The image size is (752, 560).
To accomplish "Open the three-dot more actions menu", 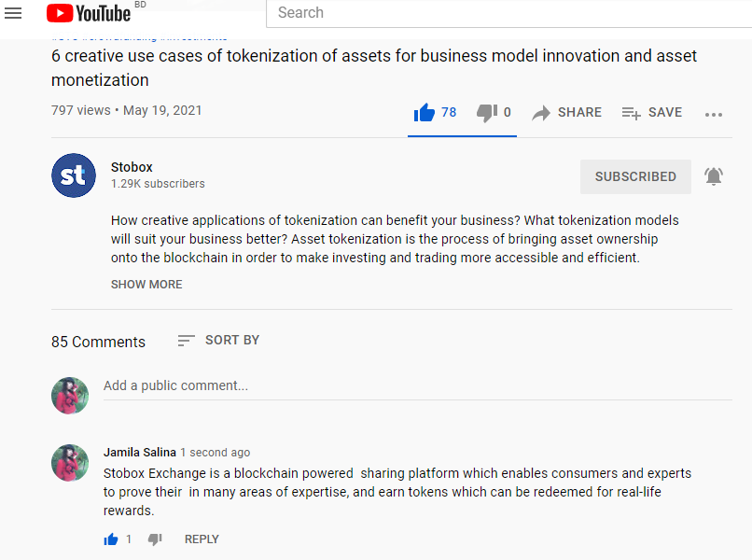I will (714, 114).
